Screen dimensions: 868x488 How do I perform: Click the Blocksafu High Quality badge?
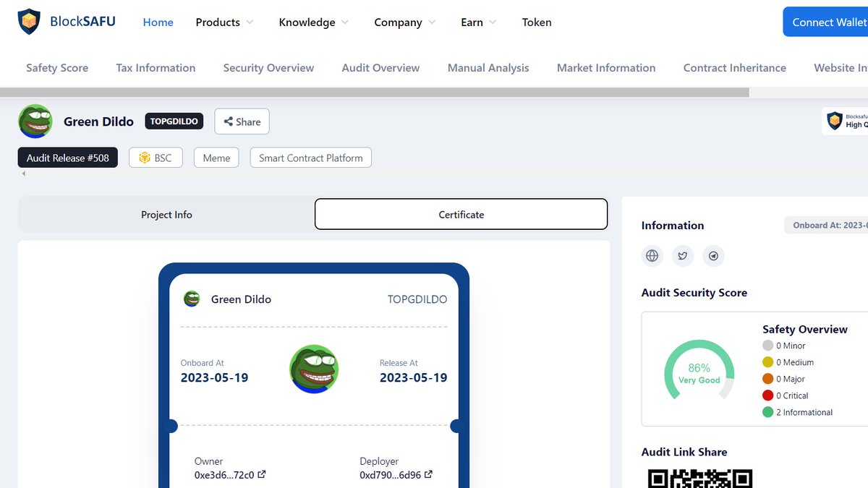pos(845,121)
